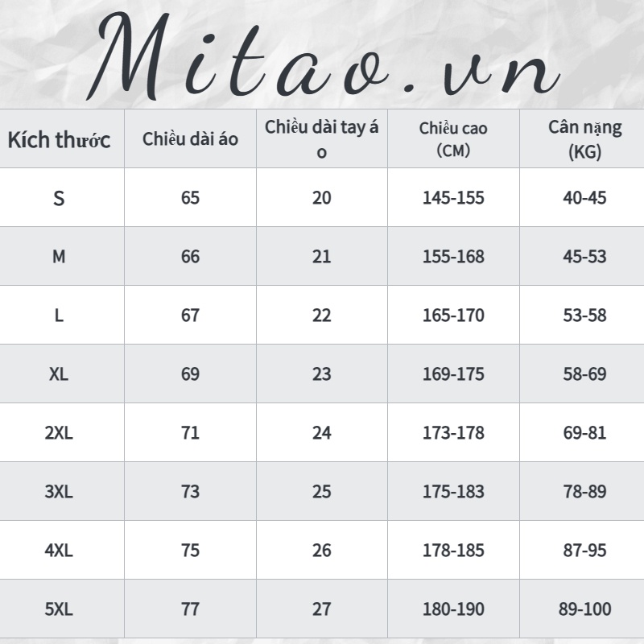
Task: Select the 45-53 weight cell
Action: tap(584, 257)
